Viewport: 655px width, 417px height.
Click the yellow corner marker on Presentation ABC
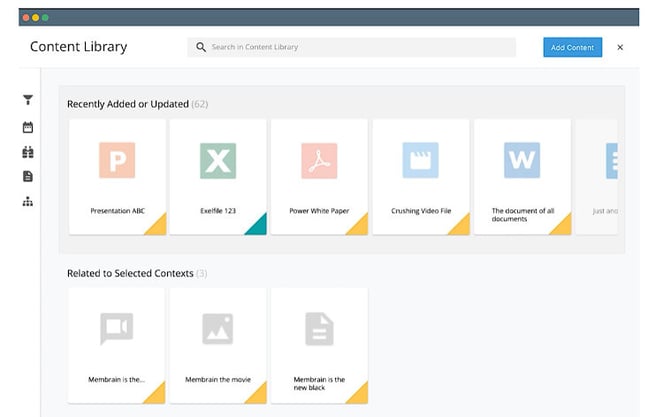pos(157,226)
